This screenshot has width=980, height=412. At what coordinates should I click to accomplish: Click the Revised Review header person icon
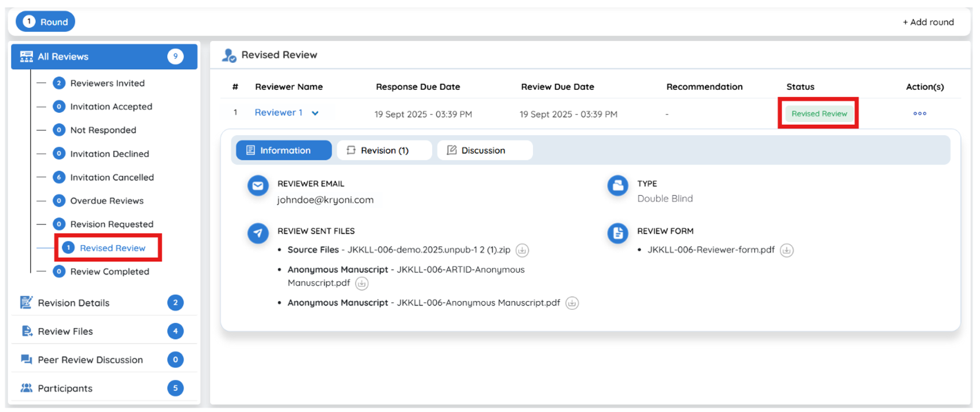coord(229,55)
